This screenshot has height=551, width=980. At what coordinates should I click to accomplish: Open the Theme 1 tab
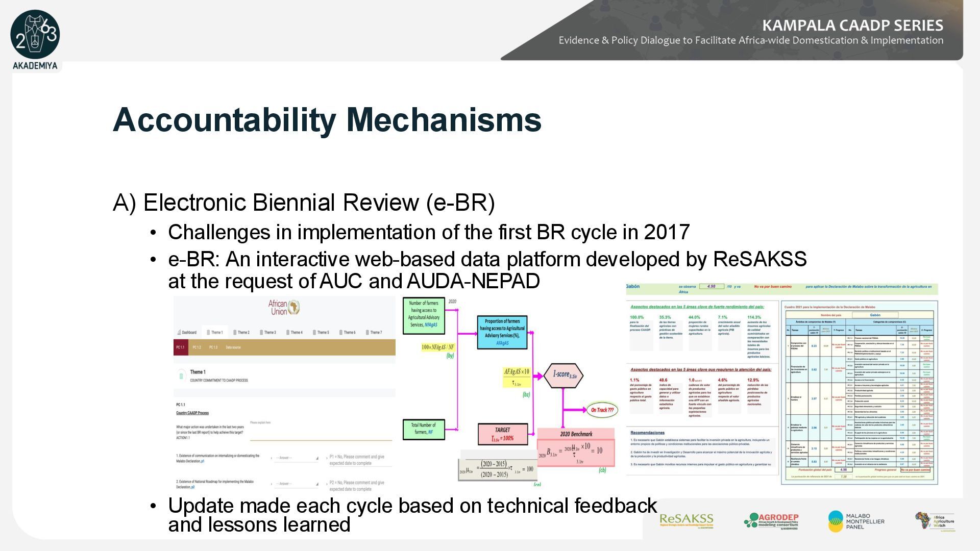214,332
